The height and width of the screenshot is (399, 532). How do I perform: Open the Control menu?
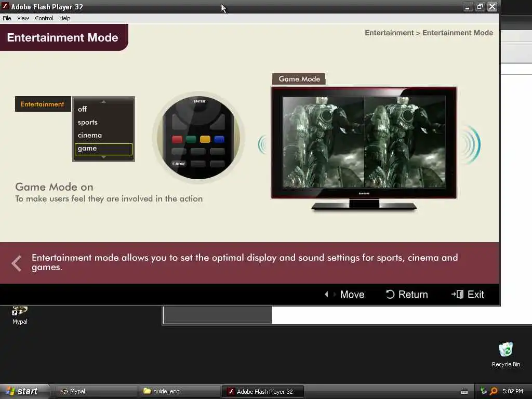44,18
